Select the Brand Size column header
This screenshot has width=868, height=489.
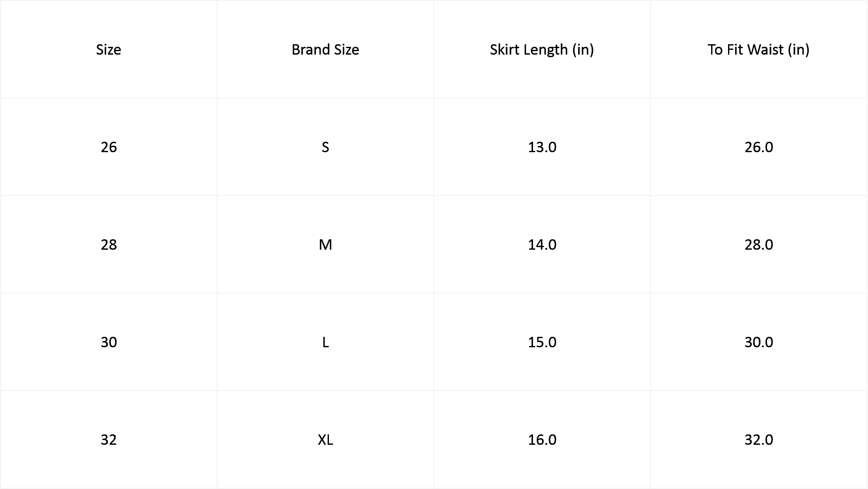[325, 49]
